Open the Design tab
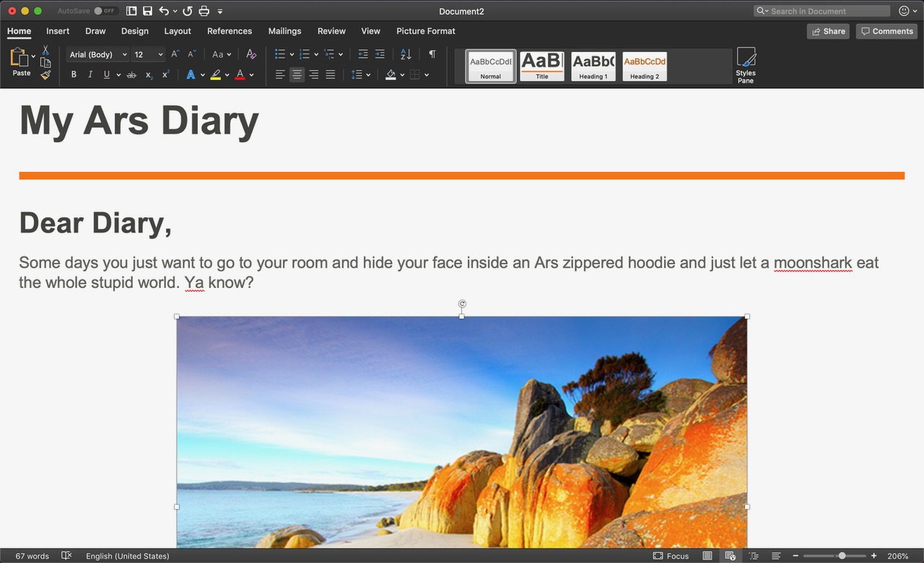The image size is (924, 563). pyautogui.click(x=135, y=31)
